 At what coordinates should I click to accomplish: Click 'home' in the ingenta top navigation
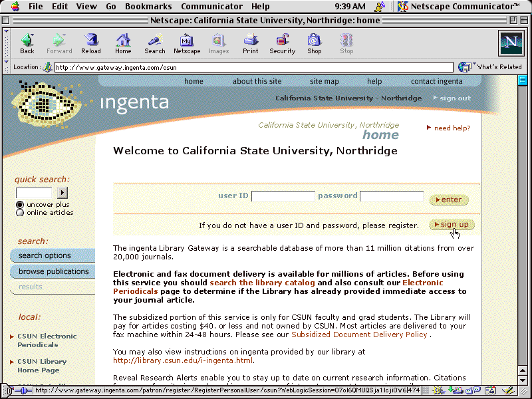tap(194, 81)
